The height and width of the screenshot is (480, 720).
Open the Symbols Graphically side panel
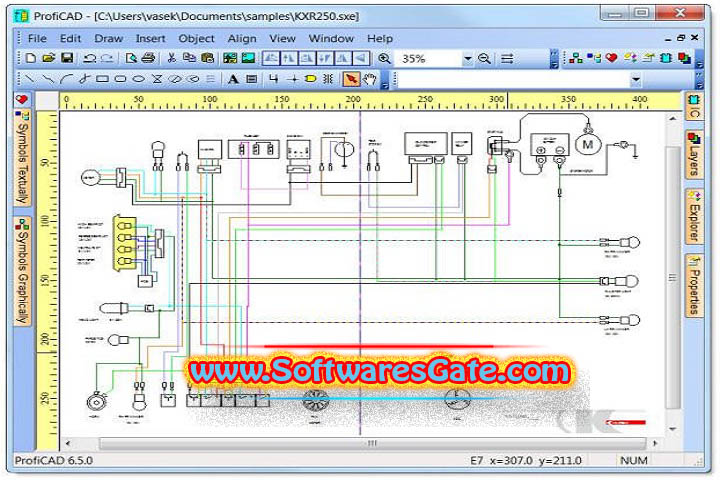22,271
